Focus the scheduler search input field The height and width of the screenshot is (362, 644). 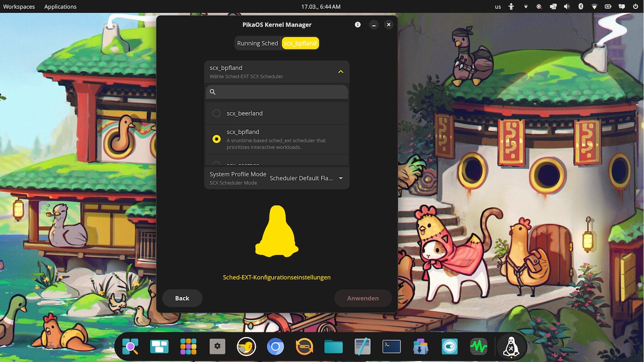277,92
